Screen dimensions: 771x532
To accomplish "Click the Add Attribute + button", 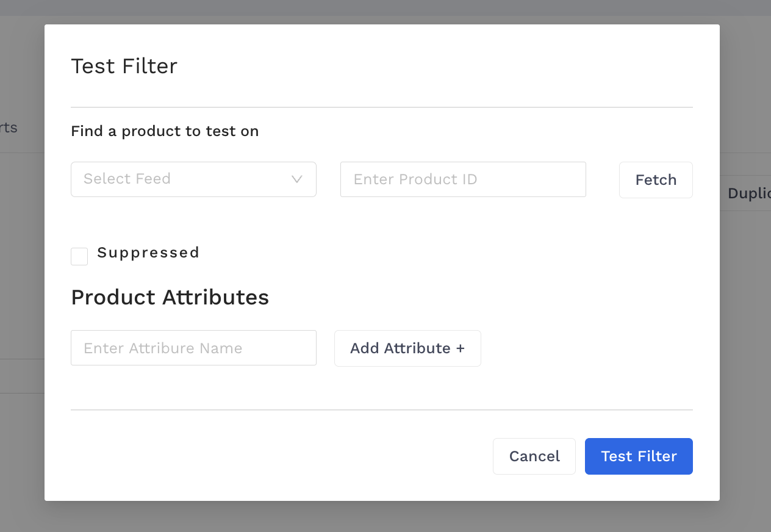I will (x=407, y=348).
